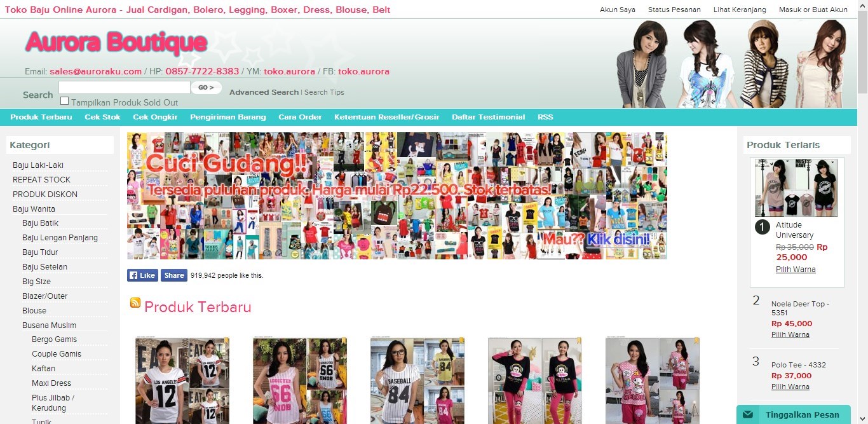Viewport: 868px width, 424px height.
Task: Enable Tampilkan Produk Sold Out checkbox
Action: pos(64,101)
